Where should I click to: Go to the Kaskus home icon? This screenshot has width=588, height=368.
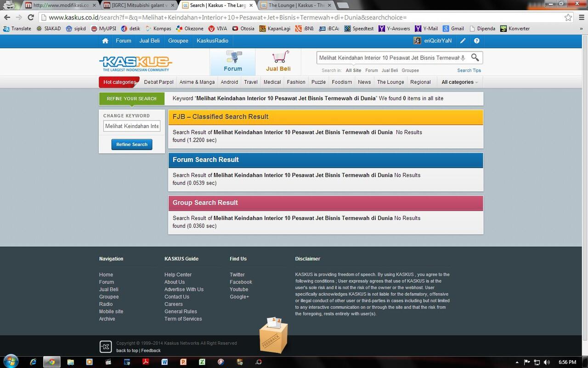pyautogui.click(x=105, y=41)
